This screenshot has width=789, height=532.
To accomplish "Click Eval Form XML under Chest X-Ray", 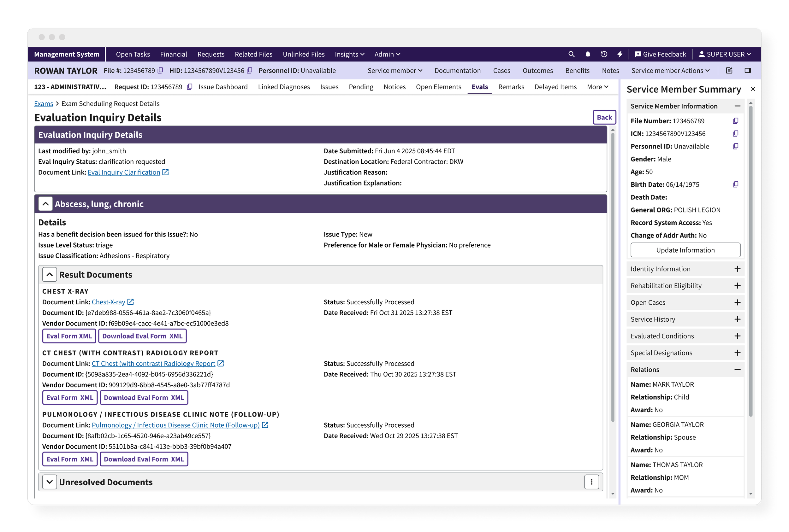I will click(69, 336).
